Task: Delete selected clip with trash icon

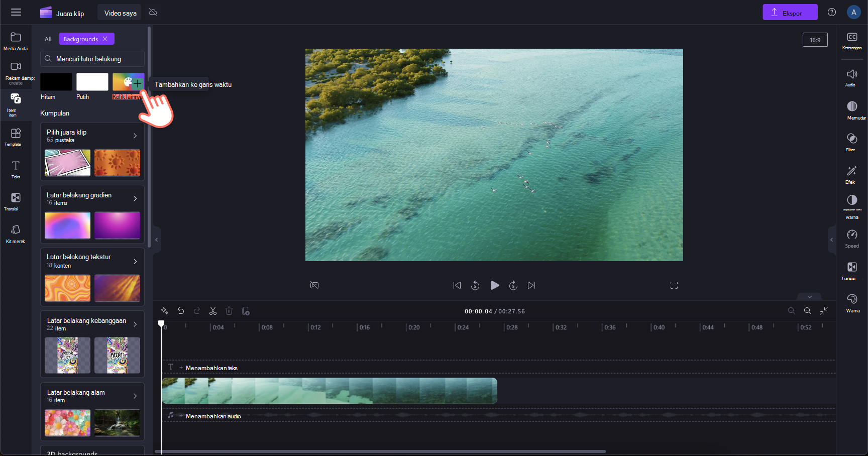Action: (229, 311)
